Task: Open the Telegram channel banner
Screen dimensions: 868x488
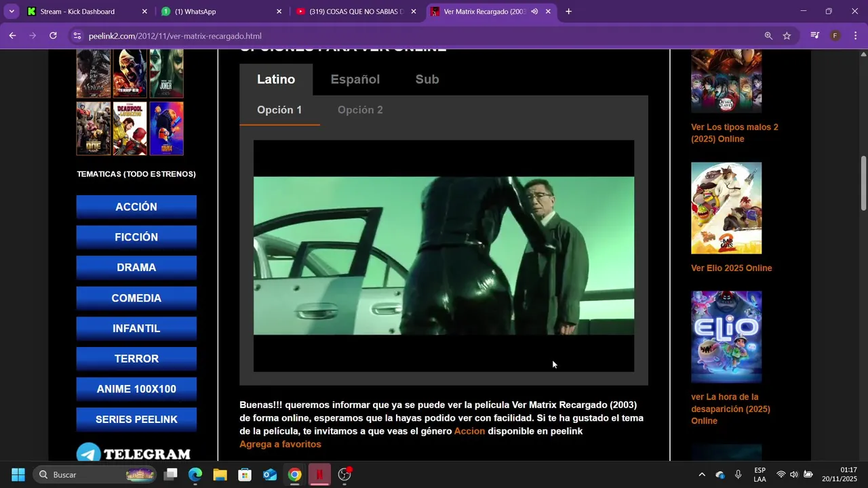Action: 134,453
